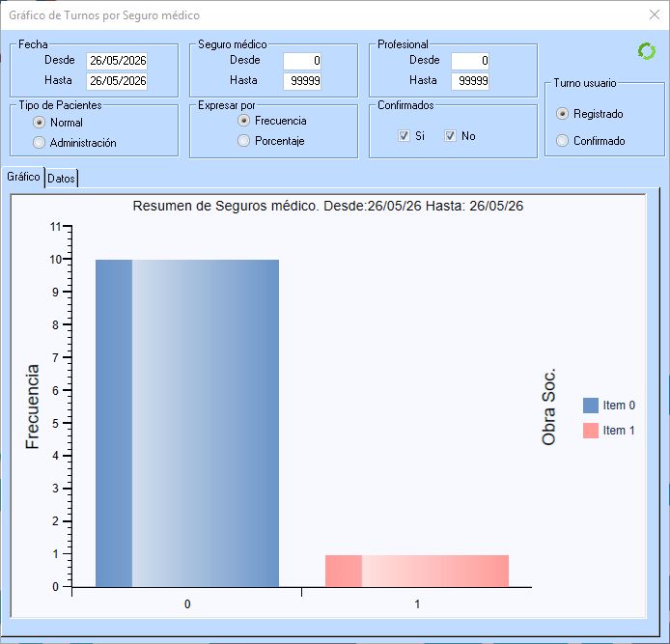Close the Gráfico de Turnos window
This screenshot has width=670, height=644.
coord(655,14)
